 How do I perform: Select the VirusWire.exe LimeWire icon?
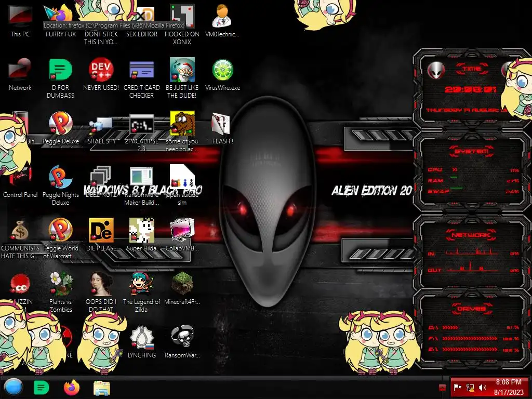[x=222, y=74]
